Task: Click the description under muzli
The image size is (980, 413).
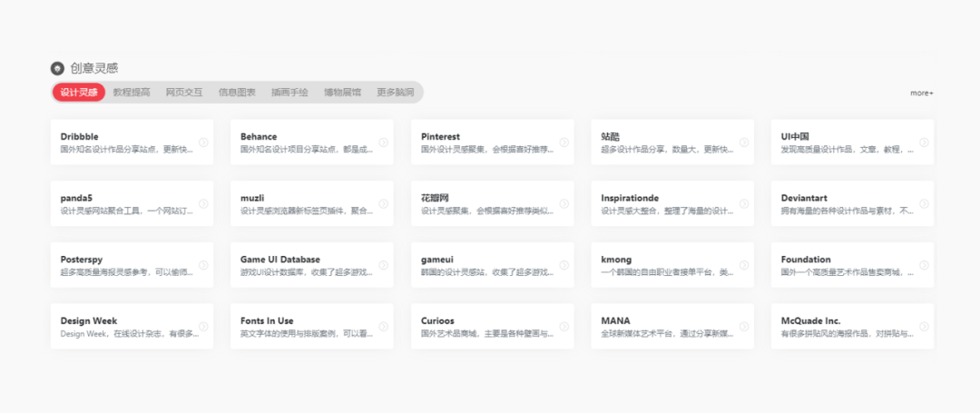Action: (x=307, y=211)
